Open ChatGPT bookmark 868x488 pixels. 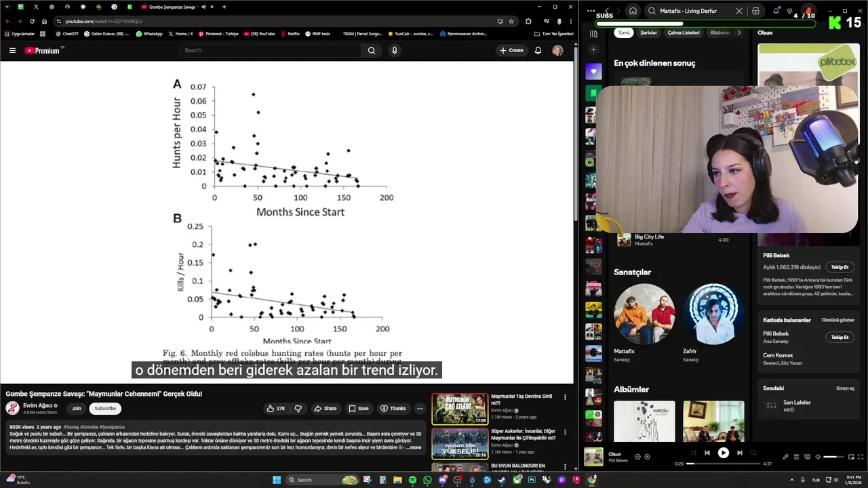tap(67, 33)
